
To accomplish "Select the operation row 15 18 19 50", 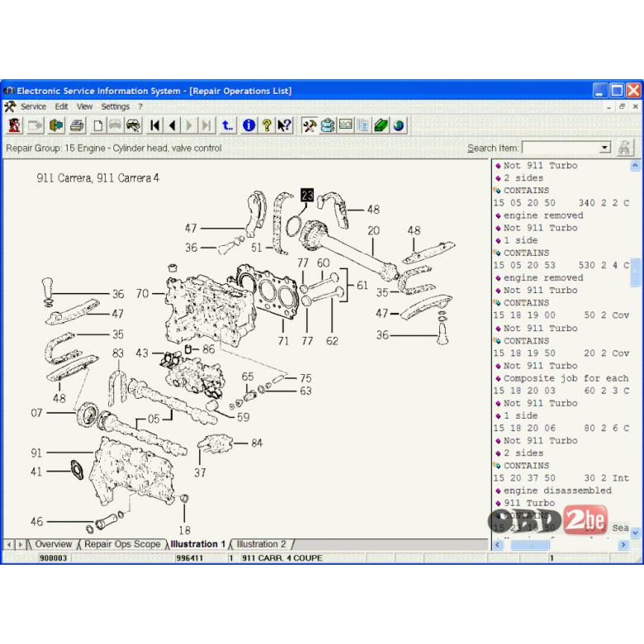I will coord(561,353).
